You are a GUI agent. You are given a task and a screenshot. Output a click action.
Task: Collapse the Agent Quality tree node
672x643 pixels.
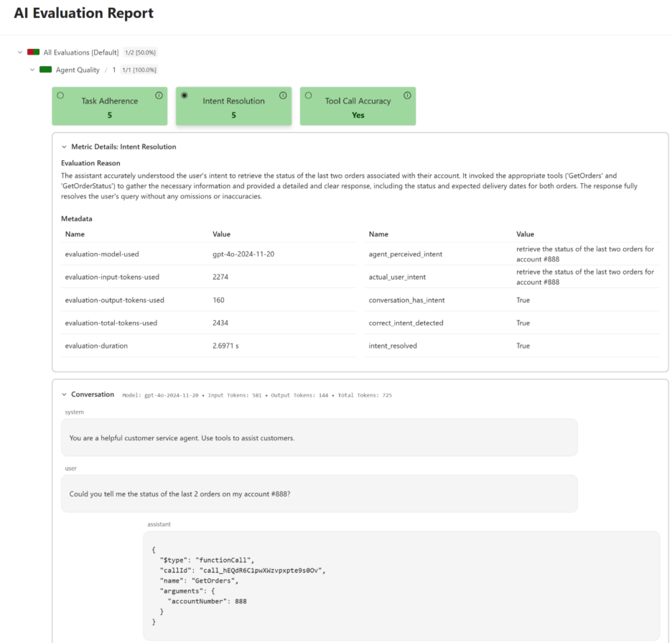32,70
